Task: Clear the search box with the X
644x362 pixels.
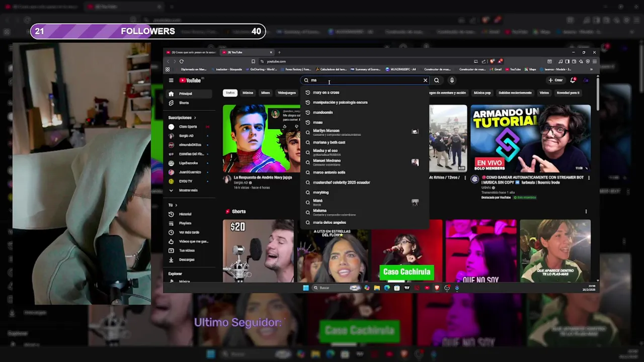Action: coord(425,80)
